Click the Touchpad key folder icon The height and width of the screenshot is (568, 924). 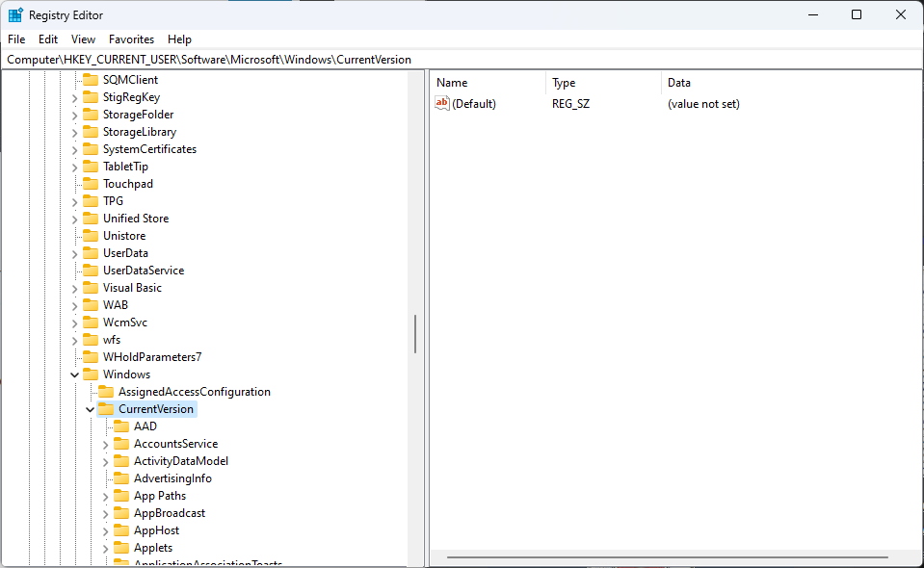tap(91, 184)
